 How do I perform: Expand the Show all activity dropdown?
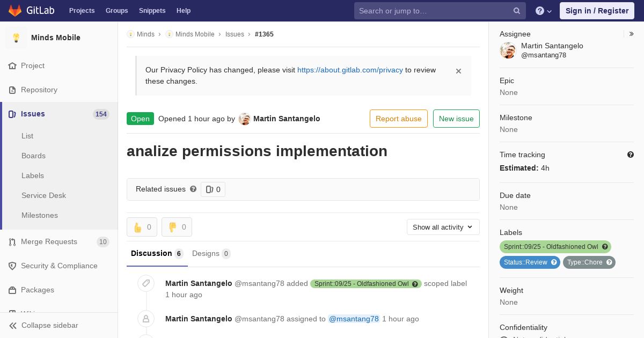(443, 227)
